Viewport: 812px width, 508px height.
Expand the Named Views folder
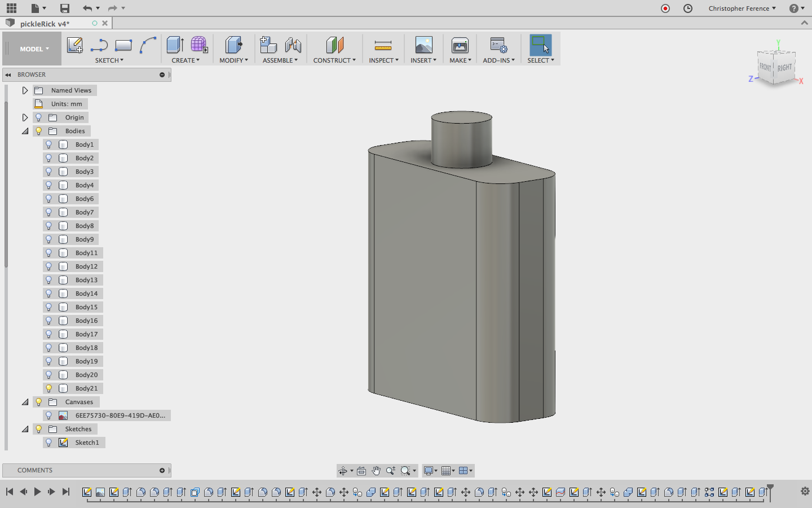click(x=25, y=90)
